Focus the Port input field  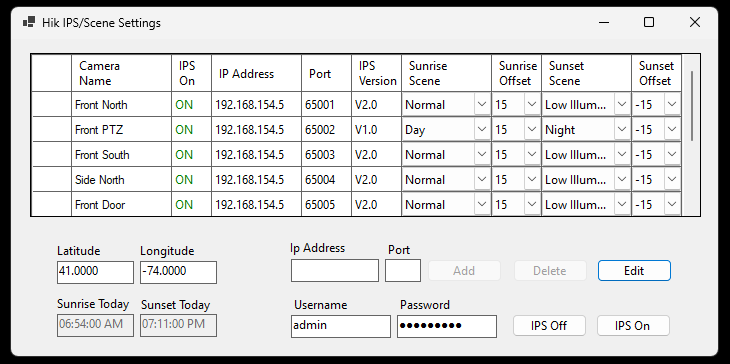(x=403, y=270)
